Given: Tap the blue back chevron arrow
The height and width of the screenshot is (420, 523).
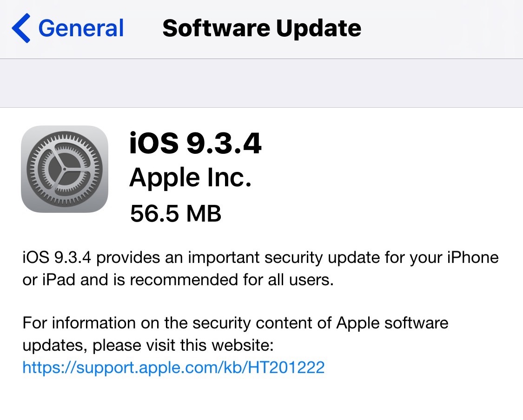Looking at the screenshot, I should coord(21,28).
